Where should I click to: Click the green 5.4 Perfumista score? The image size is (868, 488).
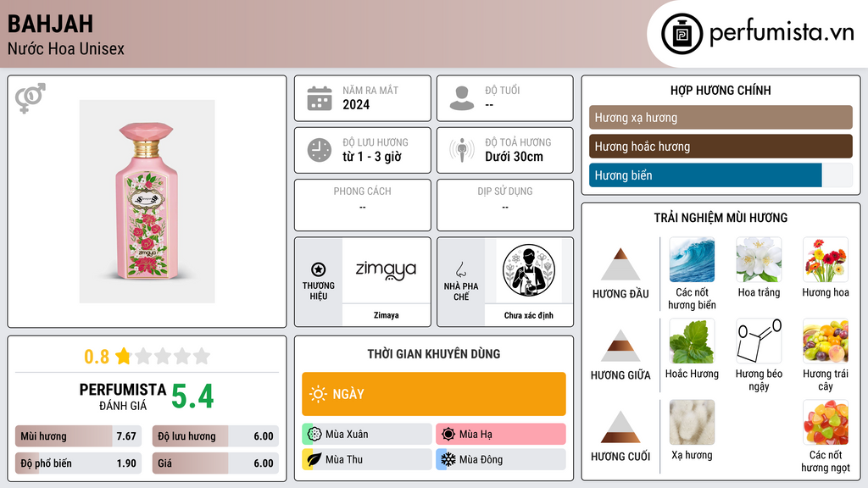click(x=192, y=396)
